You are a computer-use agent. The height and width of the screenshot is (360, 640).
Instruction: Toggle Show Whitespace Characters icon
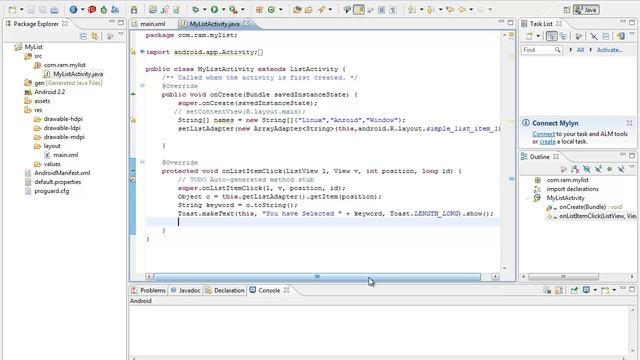tap(393, 9)
